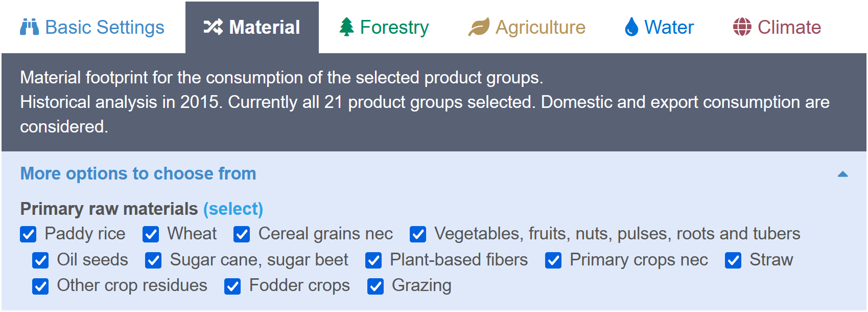The image size is (868, 312).
Task: Click More options to choose from heading
Action: click(138, 173)
